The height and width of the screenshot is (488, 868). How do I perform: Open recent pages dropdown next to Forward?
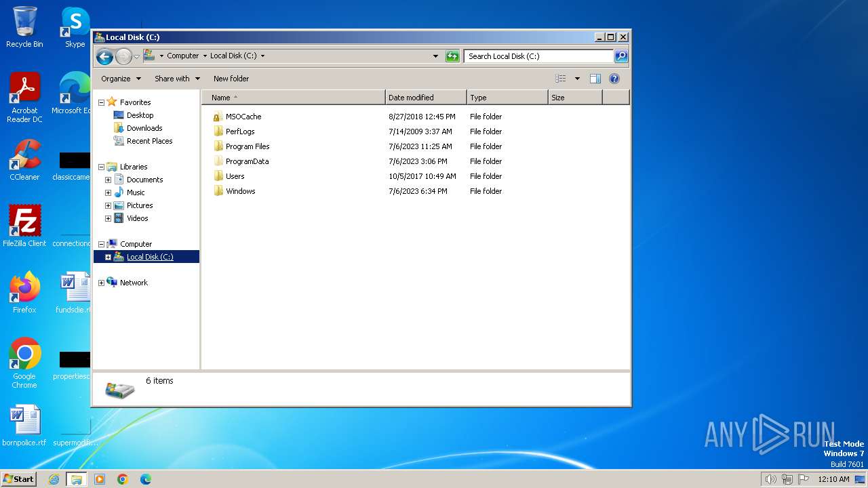136,56
